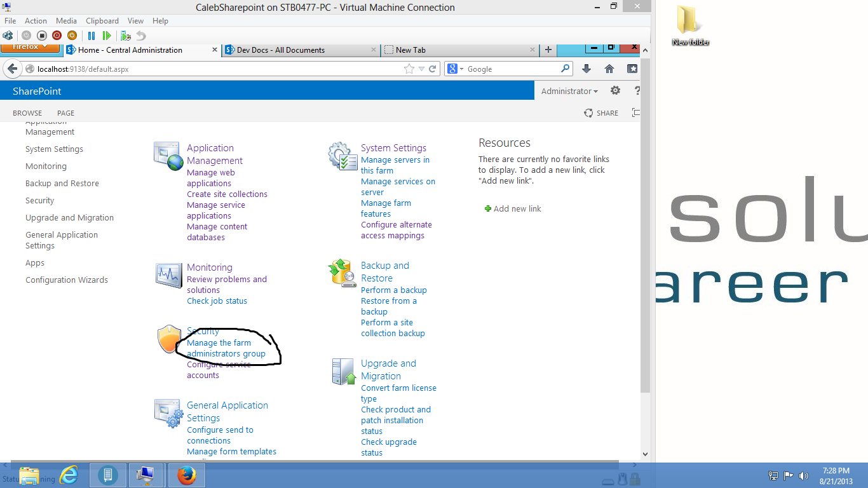Click the Security shield icon

click(x=170, y=339)
